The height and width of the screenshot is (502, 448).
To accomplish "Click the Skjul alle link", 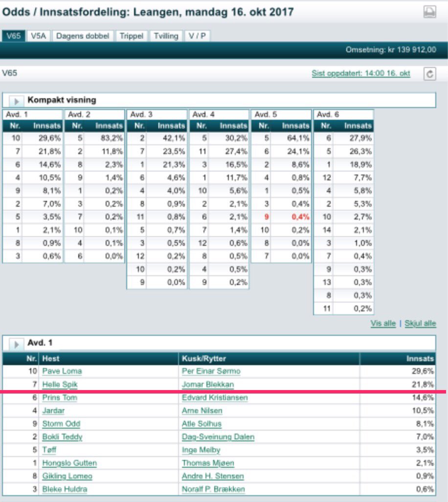I will pyautogui.click(x=420, y=324).
